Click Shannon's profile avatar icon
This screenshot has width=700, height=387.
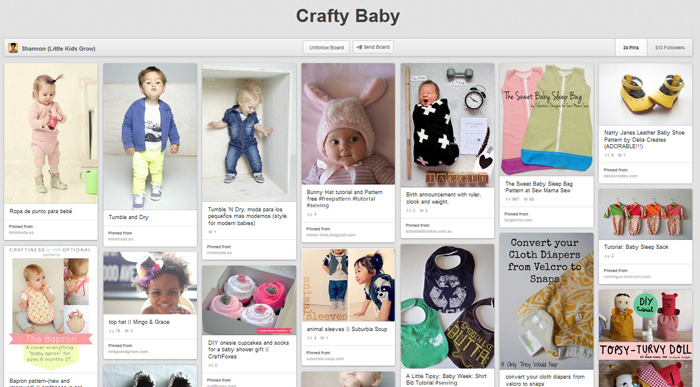point(13,48)
